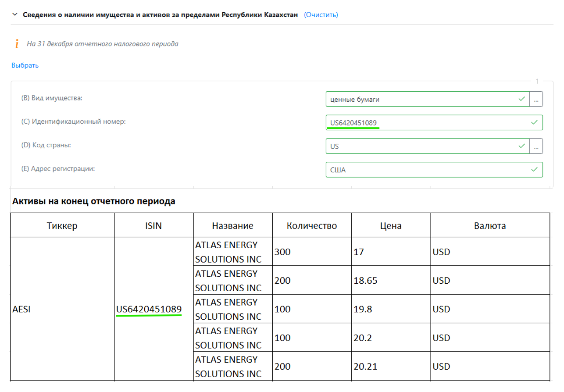Click the Название column header
564x392 pixels.
pos(233,226)
